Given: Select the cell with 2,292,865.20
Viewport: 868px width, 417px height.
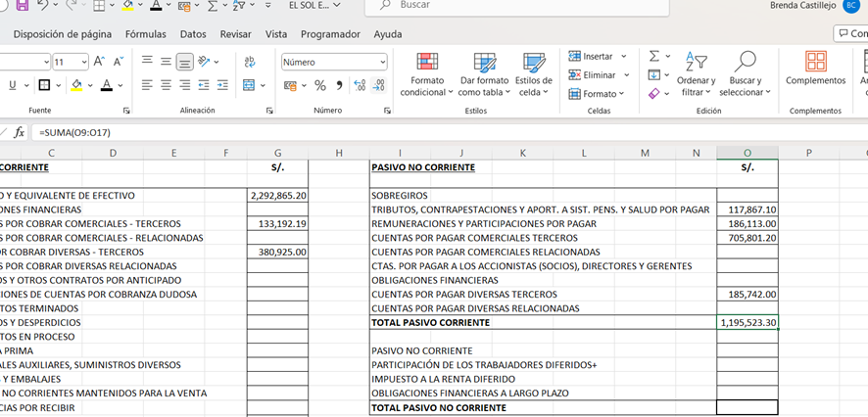Looking at the screenshot, I should tap(278, 195).
